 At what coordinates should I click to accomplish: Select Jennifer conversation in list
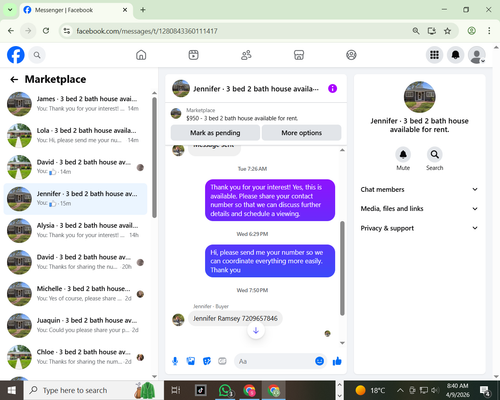(x=75, y=199)
